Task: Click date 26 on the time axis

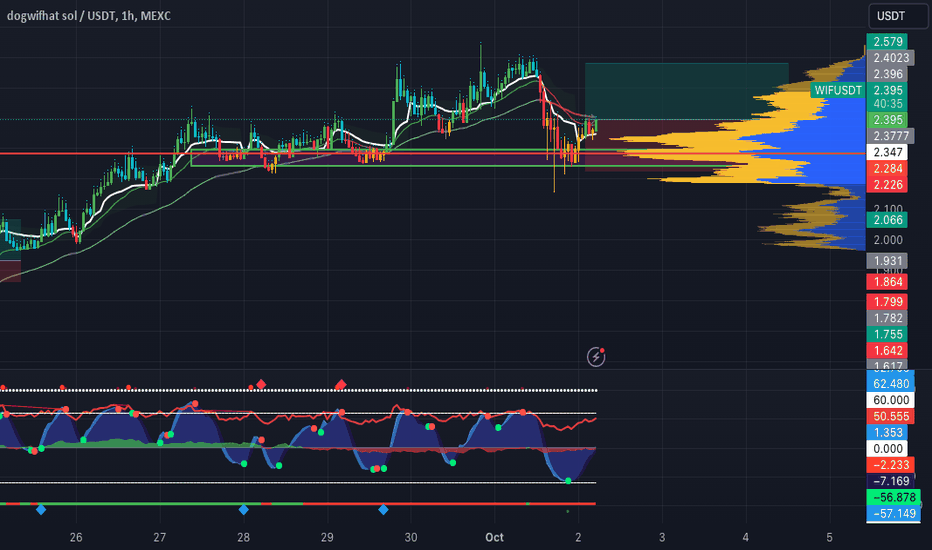Action: point(75,538)
